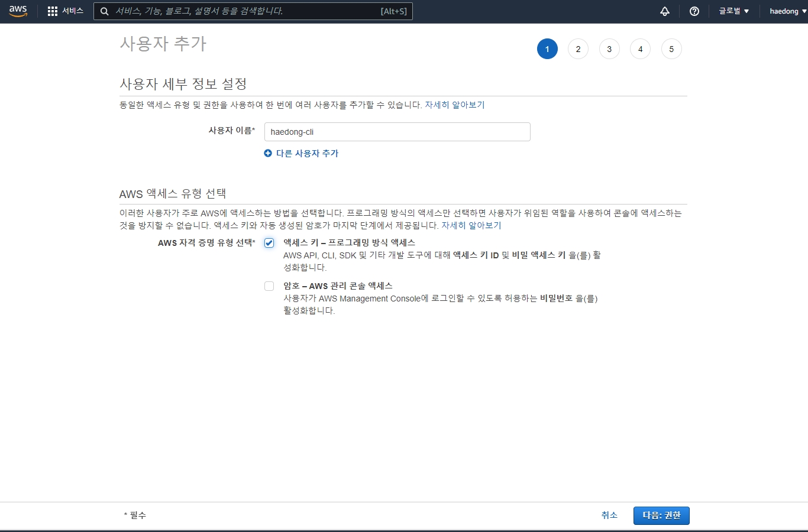
Task: Focus the top services search box
Action: [x=253, y=11]
